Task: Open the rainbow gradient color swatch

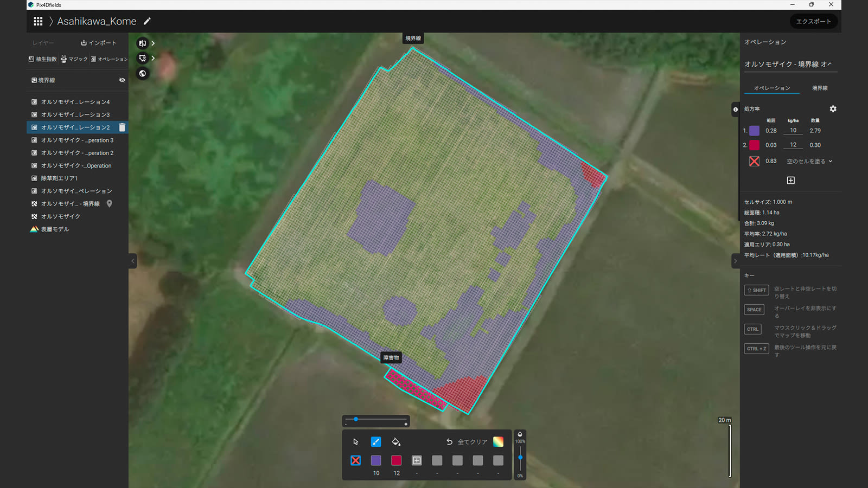Action: (498, 441)
